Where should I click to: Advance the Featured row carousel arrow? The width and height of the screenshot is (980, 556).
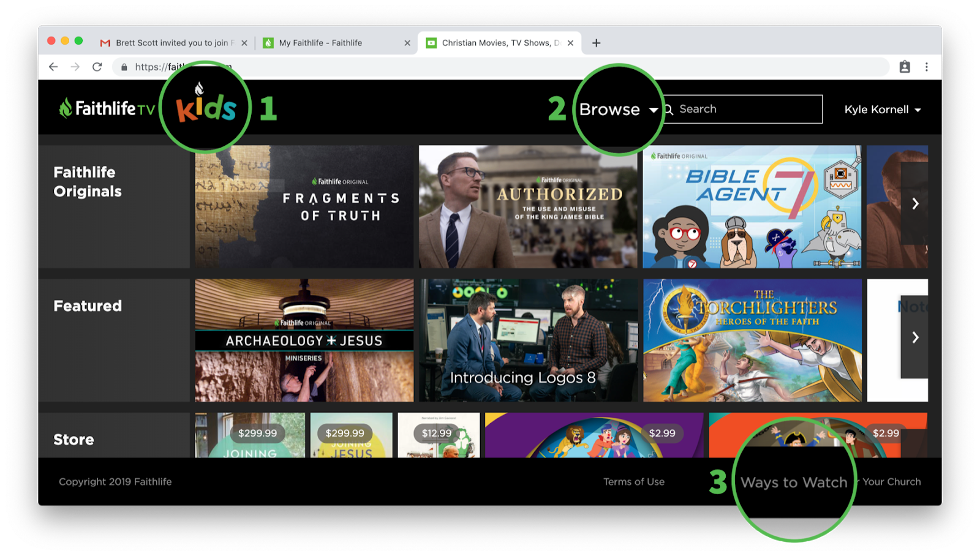915,337
